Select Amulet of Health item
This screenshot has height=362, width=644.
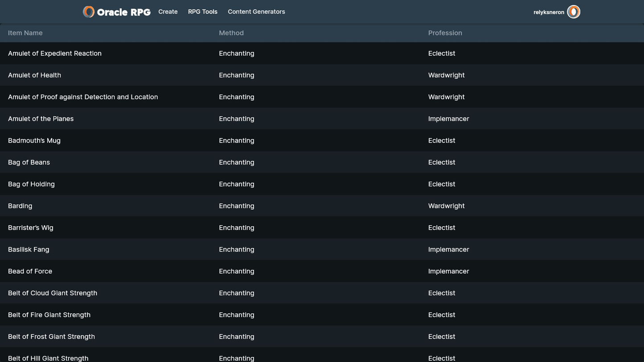coord(35,75)
